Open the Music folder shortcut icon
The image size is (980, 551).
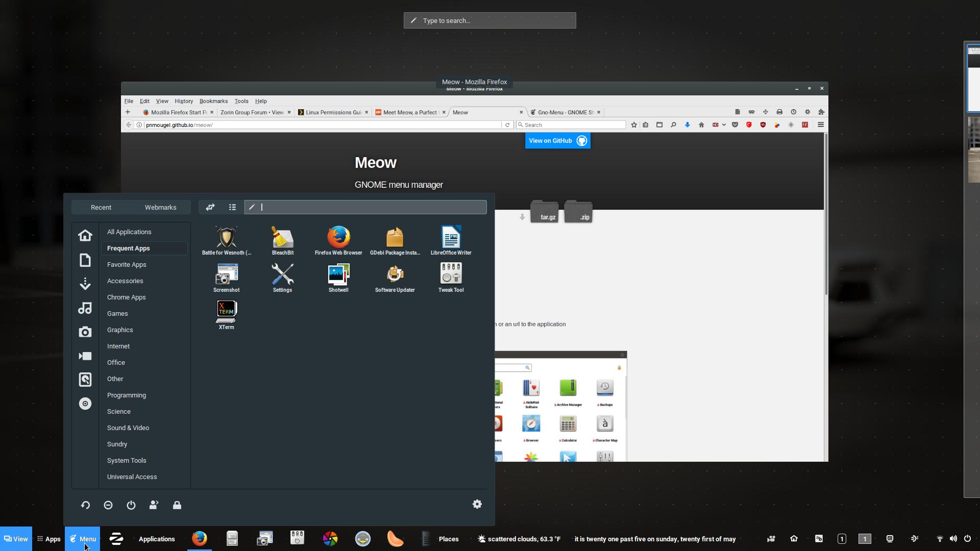tap(85, 308)
